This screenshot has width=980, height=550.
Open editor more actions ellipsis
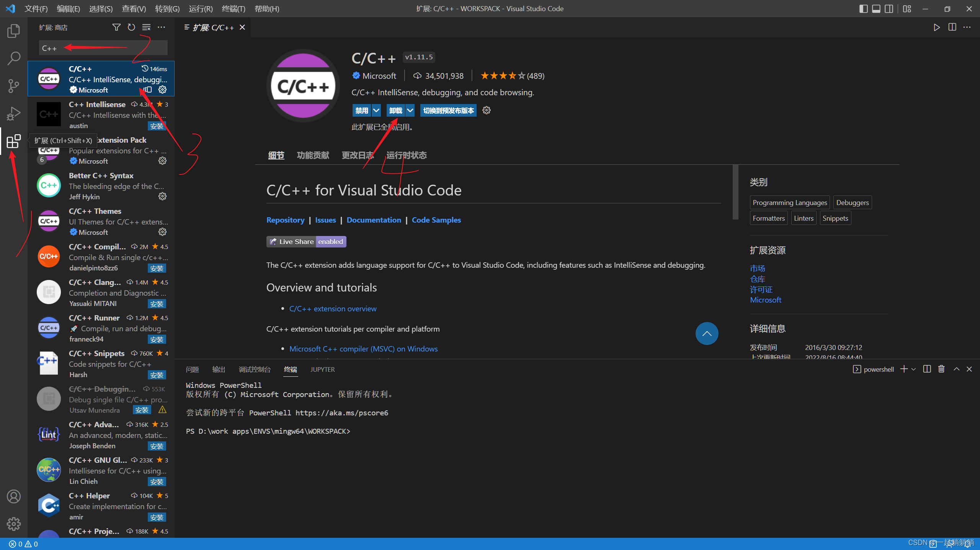tap(967, 27)
